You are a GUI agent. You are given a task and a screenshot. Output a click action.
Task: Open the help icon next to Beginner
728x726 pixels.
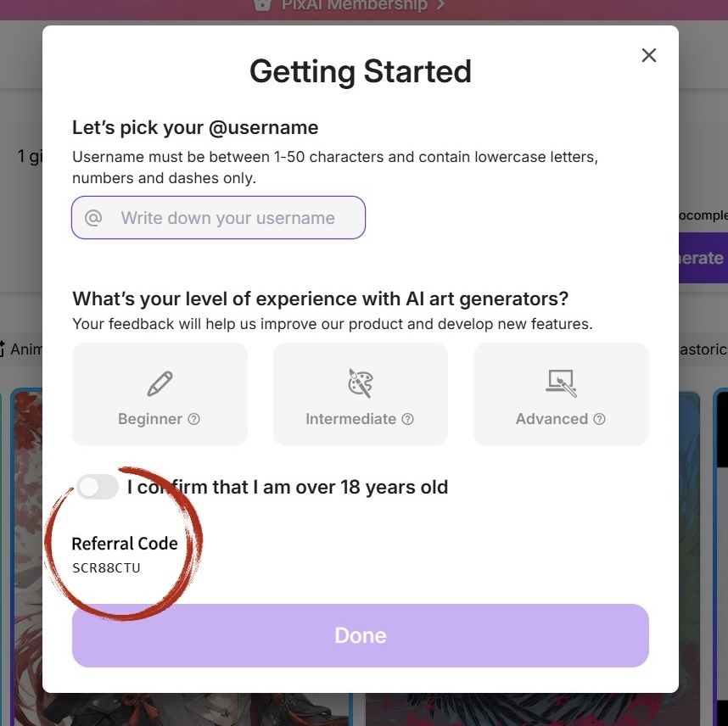(194, 419)
